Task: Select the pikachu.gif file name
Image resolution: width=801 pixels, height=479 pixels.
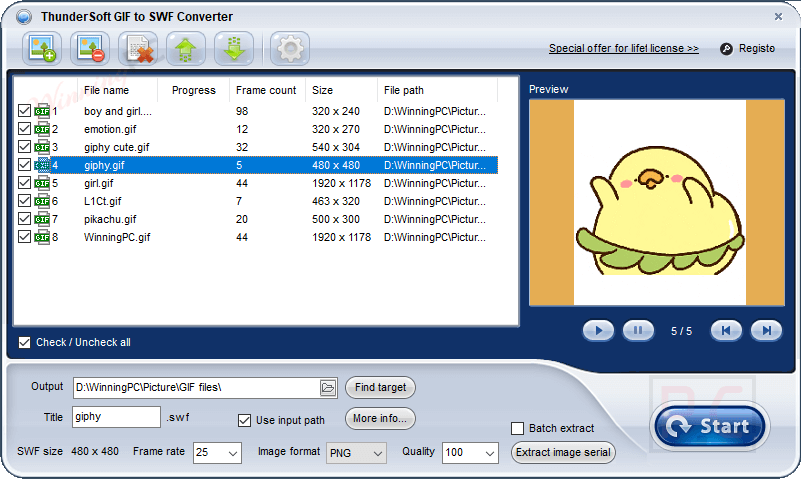Action: [x=110, y=219]
